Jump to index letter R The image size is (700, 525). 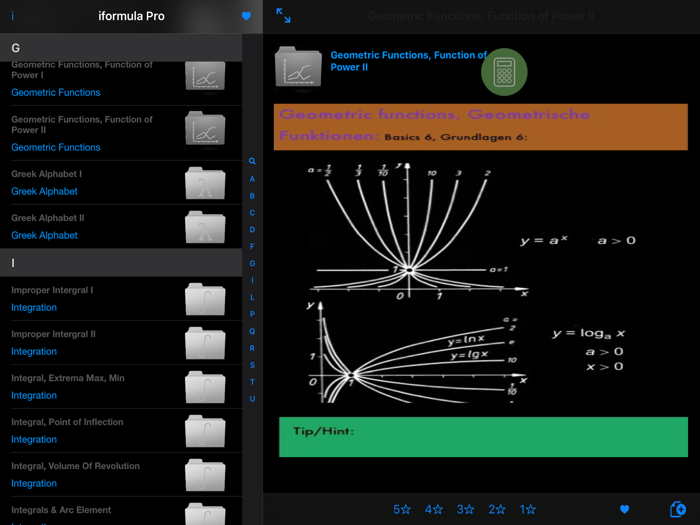[252, 348]
